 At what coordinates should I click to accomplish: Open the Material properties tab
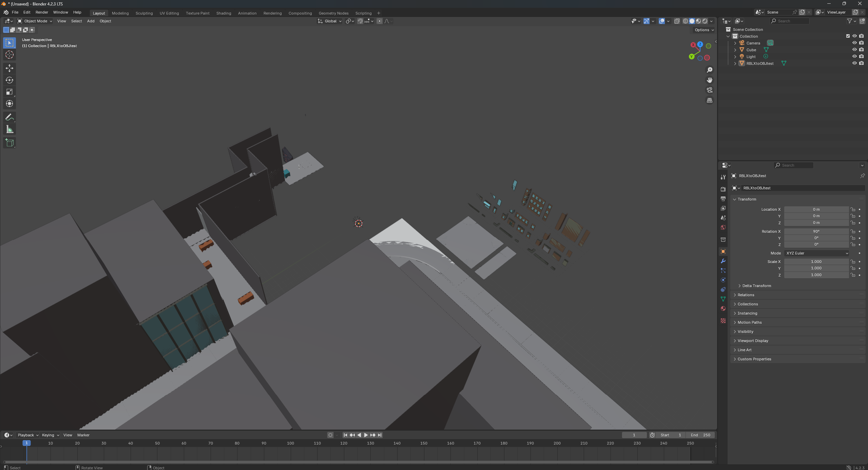pyautogui.click(x=723, y=308)
